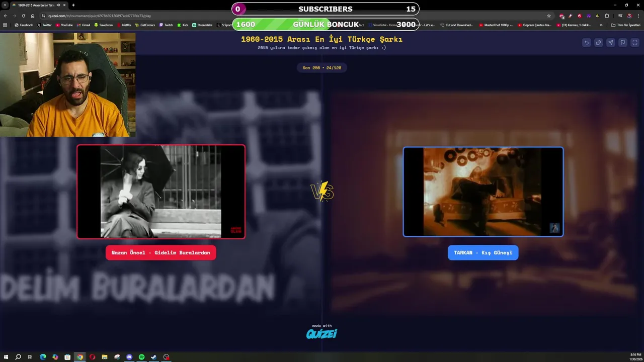Open Windows taskbar search
This screenshot has width=644, height=362.
coord(18,357)
